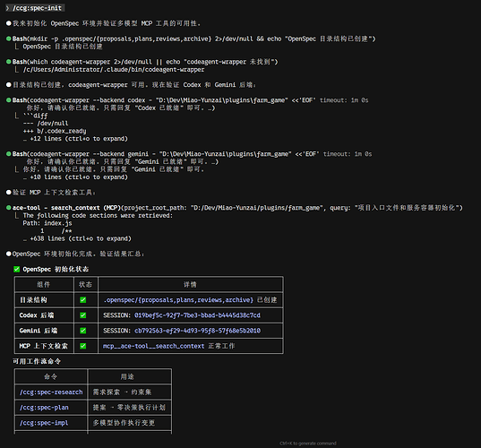Click the Path: index.js line
Screen dimensions: 481x448
(x=47, y=223)
